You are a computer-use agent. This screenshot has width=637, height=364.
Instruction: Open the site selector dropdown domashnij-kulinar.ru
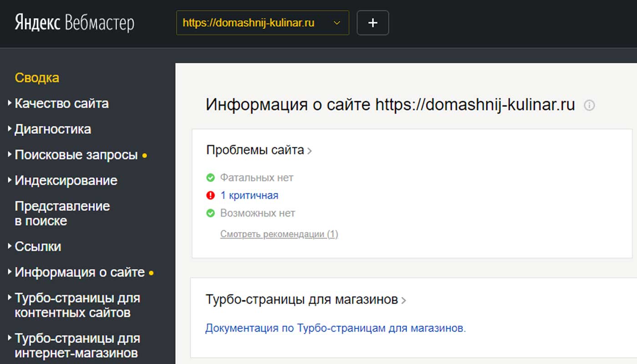point(263,23)
